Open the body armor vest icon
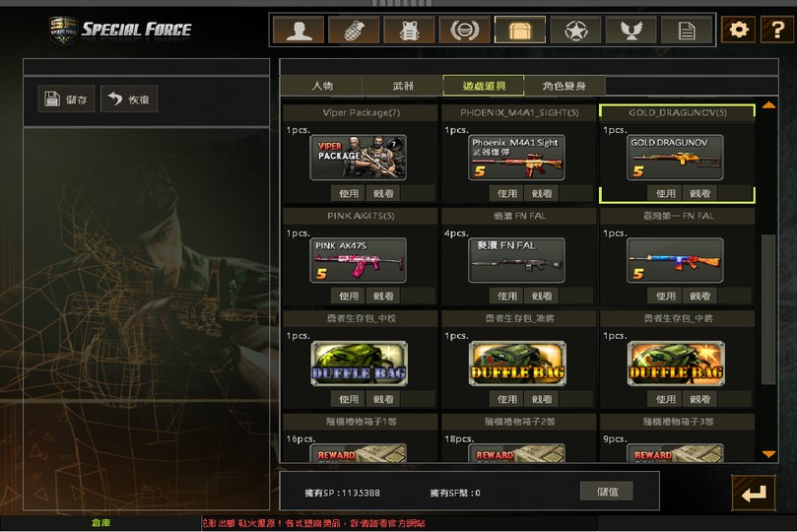The width and height of the screenshot is (797, 532). 409,30
